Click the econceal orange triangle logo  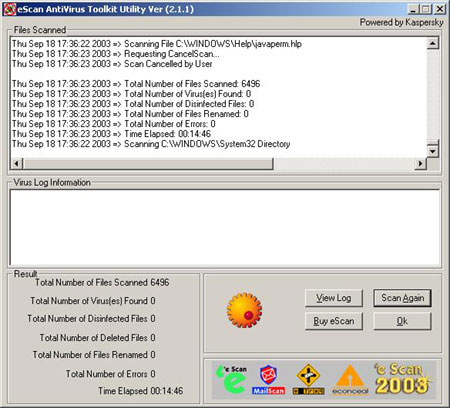pos(350,380)
